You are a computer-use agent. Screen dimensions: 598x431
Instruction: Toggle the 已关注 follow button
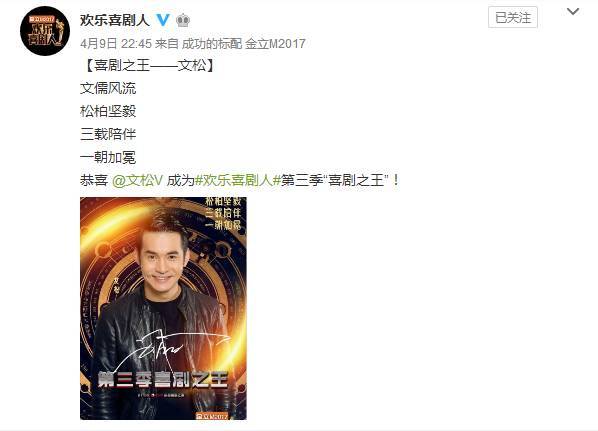(513, 17)
